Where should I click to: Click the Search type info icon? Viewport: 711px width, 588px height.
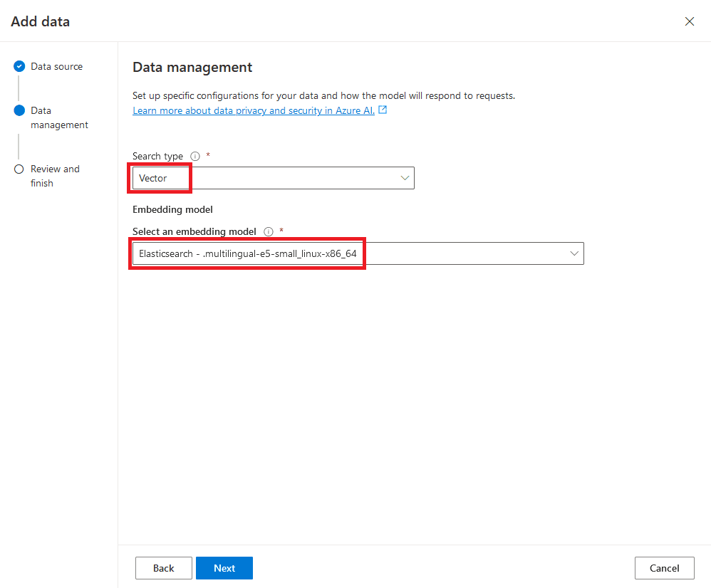coord(194,156)
